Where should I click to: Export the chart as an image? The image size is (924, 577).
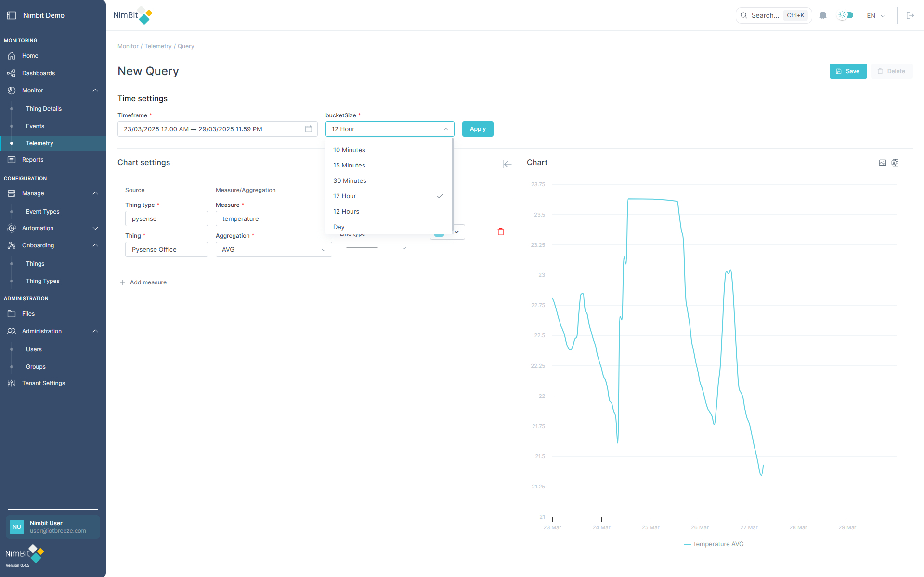pyautogui.click(x=882, y=163)
